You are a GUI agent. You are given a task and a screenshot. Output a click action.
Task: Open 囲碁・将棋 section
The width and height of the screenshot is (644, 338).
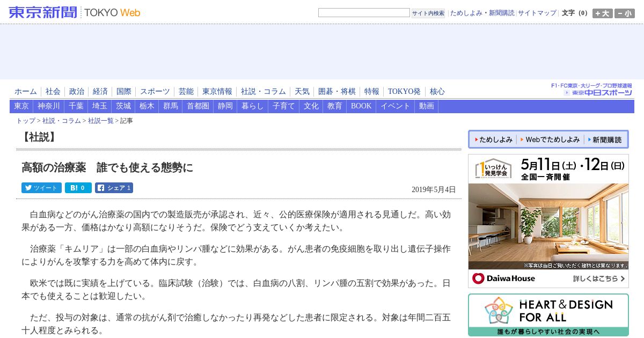tap(337, 92)
